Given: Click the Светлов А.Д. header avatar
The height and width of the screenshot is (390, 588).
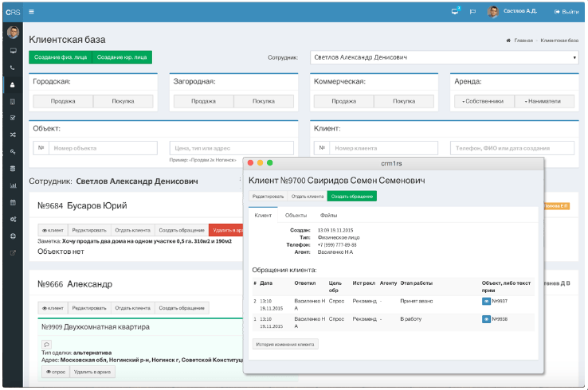Looking at the screenshot, I should [x=492, y=12].
